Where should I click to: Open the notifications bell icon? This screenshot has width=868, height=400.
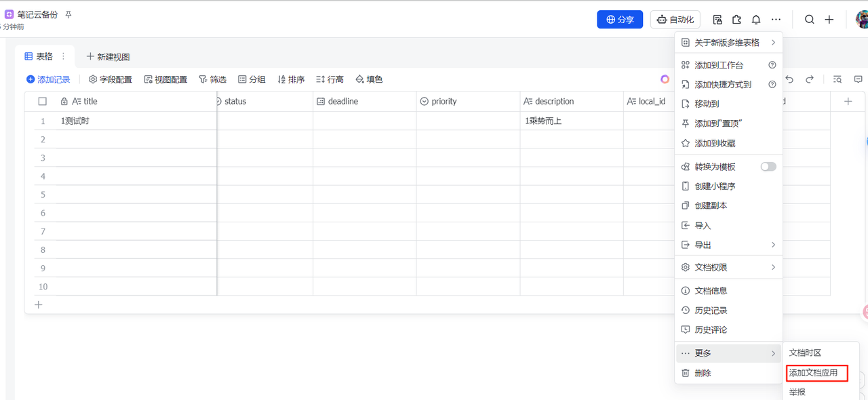point(756,20)
